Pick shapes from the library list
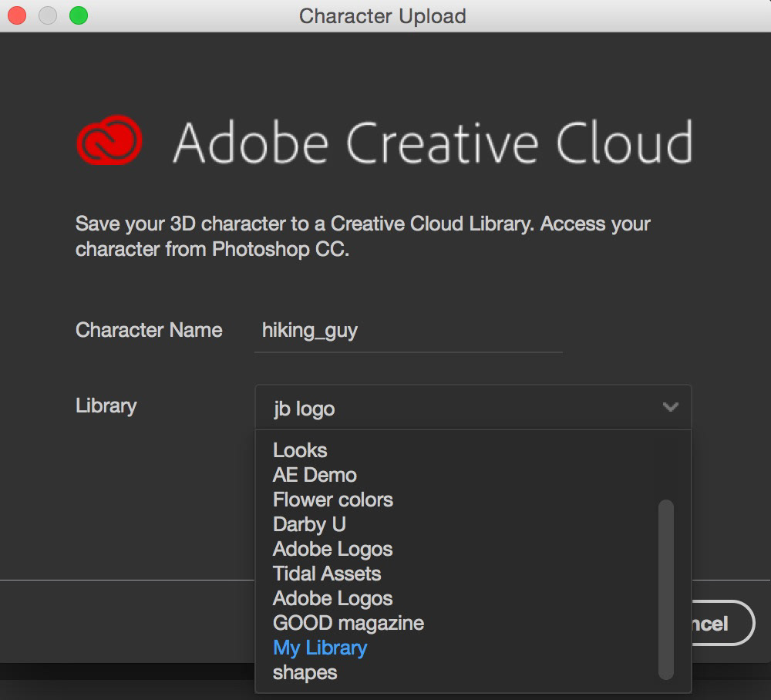This screenshot has height=700, width=771. point(305,672)
